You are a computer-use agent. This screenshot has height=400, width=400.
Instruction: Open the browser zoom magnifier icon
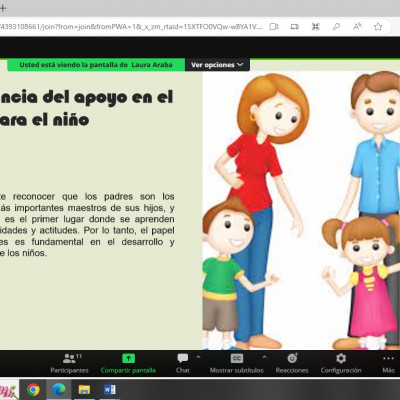[x=336, y=27]
